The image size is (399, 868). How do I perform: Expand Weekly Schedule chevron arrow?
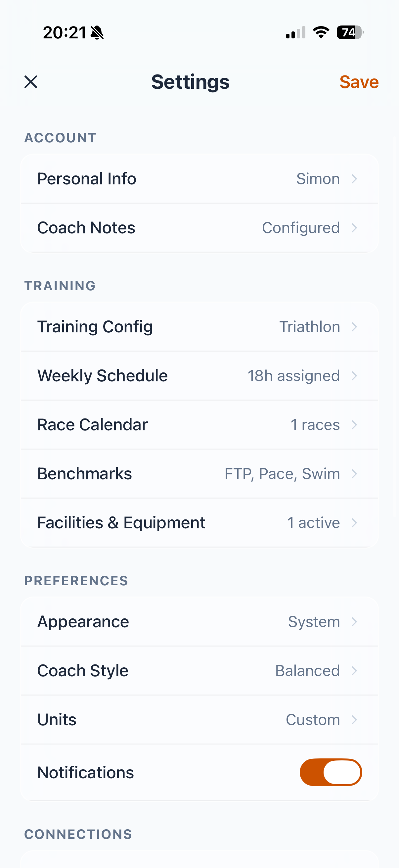[x=354, y=376]
